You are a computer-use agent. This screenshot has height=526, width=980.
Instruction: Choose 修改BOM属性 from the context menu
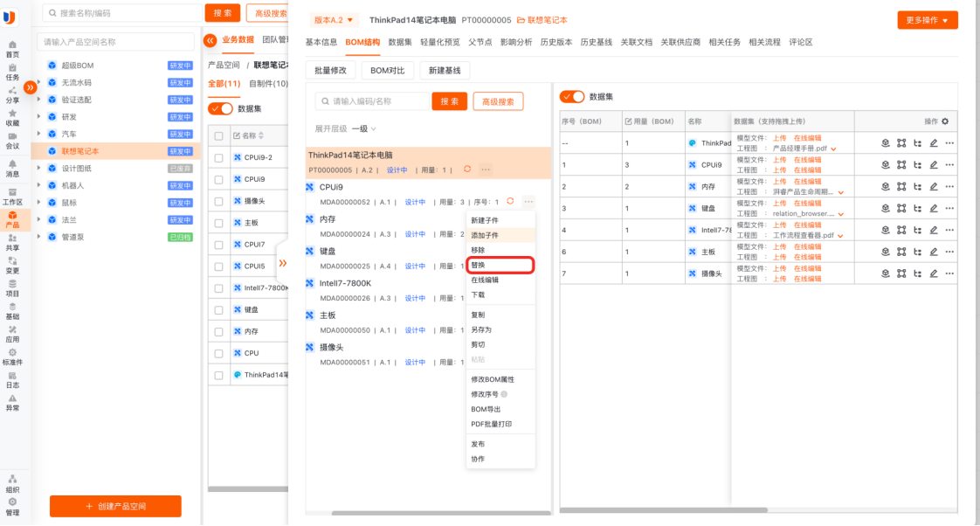point(500,379)
